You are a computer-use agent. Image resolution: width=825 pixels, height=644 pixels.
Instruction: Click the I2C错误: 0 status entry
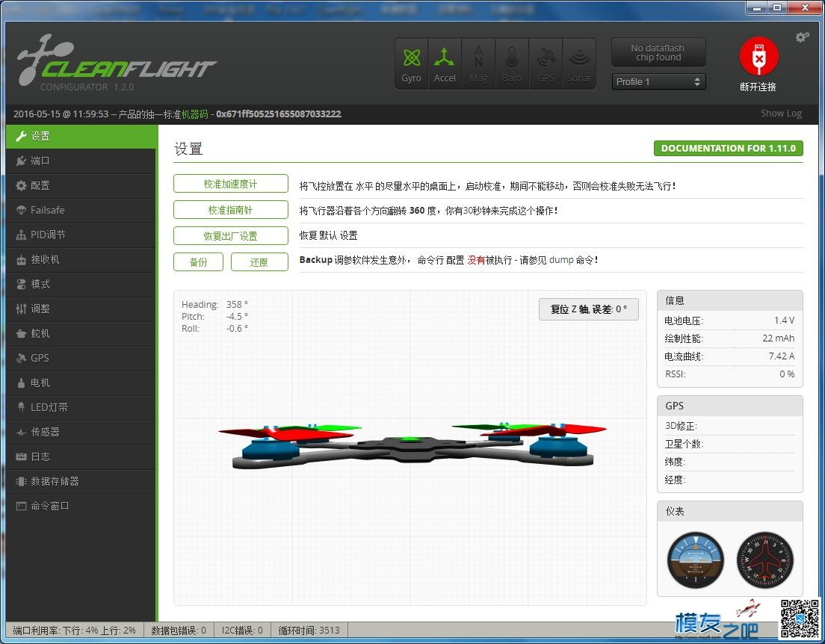[241, 631]
